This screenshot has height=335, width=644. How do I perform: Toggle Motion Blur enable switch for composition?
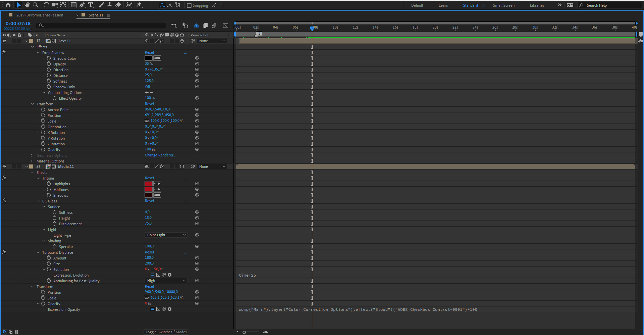point(214,26)
